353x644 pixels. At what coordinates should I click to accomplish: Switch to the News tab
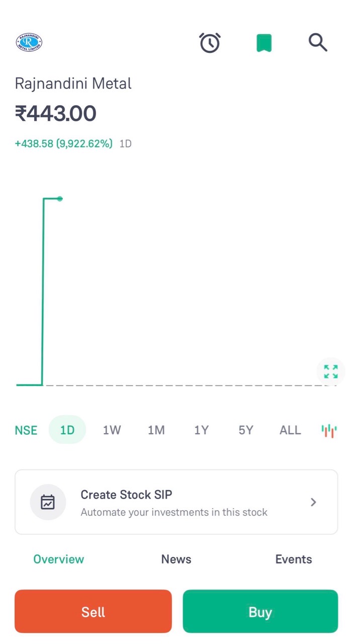click(176, 559)
